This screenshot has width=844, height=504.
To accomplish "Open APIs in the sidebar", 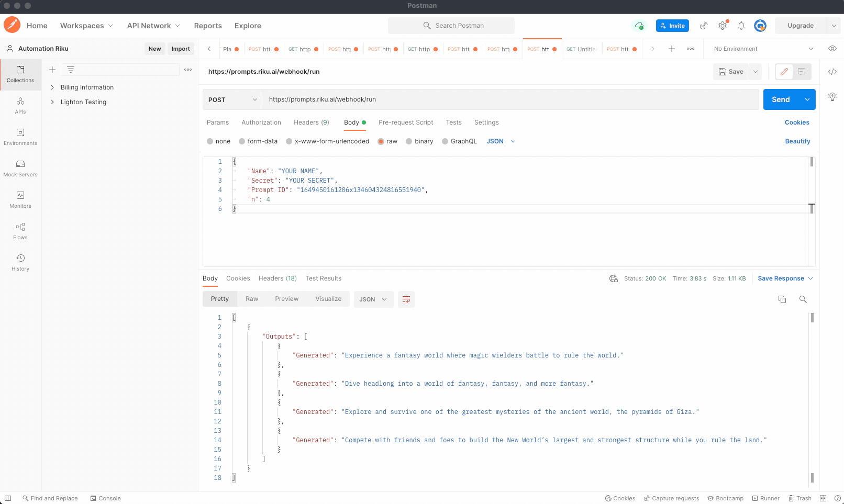I will [x=20, y=106].
